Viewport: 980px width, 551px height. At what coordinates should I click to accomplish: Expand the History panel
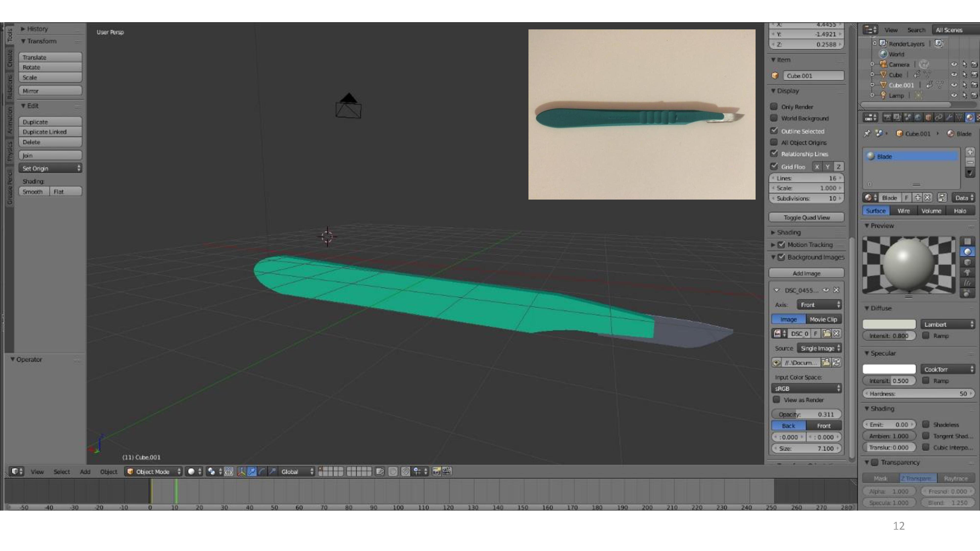click(37, 29)
